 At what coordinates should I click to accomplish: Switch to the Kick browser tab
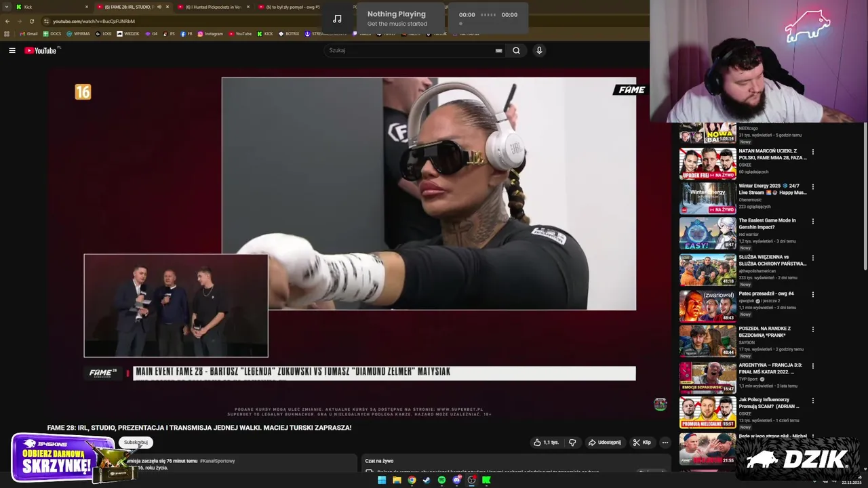click(51, 7)
